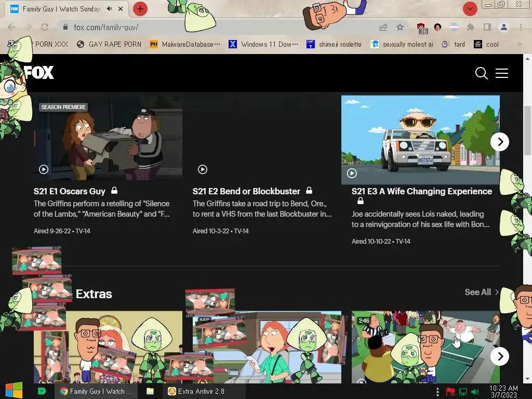Click Aired 9-26-22 • TV-14 text
This screenshot has width=532, height=399.
pyautogui.click(x=62, y=231)
